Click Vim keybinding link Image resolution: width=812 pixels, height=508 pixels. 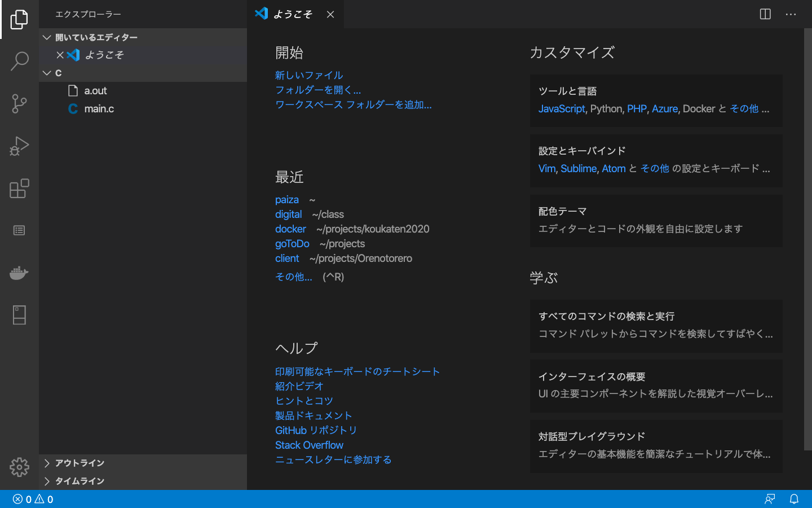coord(547,168)
